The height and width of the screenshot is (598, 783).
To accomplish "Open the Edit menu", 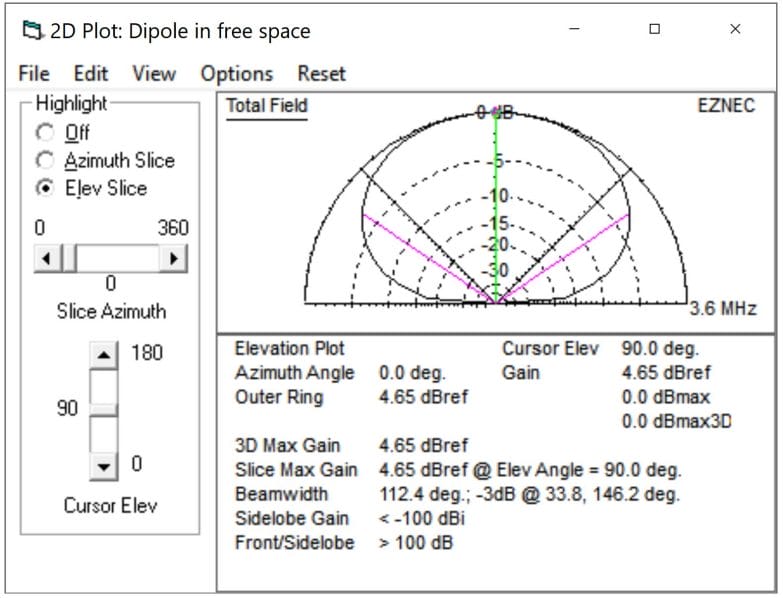I will point(90,73).
